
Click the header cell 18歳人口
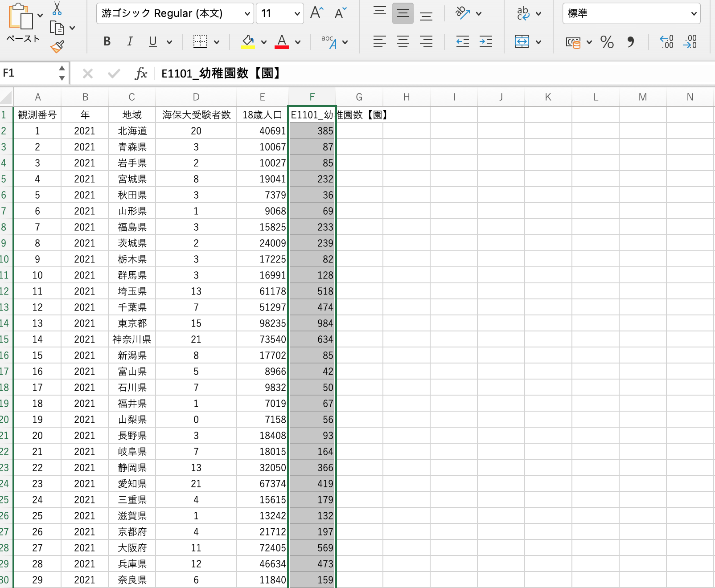point(262,115)
